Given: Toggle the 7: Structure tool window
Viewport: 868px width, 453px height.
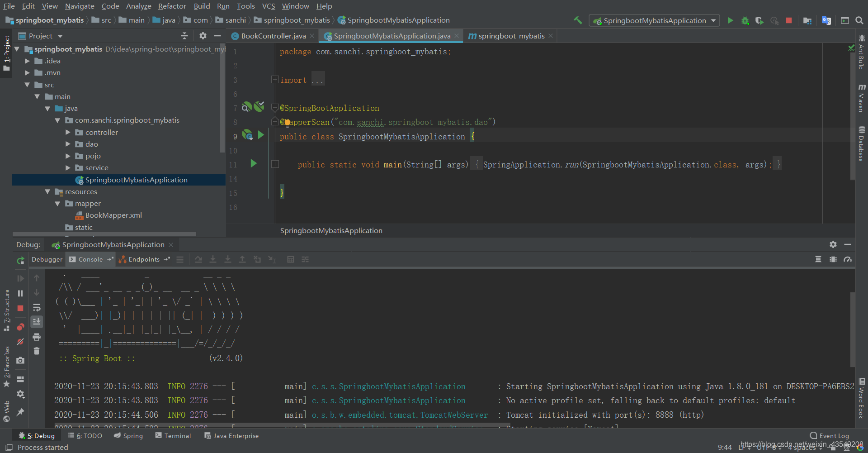Looking at the screenshot, I should coord(6,310).
